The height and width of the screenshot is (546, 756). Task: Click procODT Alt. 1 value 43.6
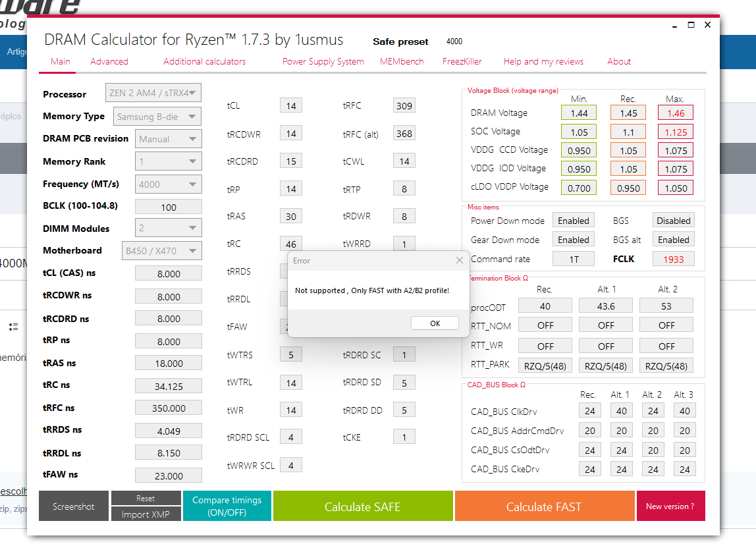click(606, 306)
